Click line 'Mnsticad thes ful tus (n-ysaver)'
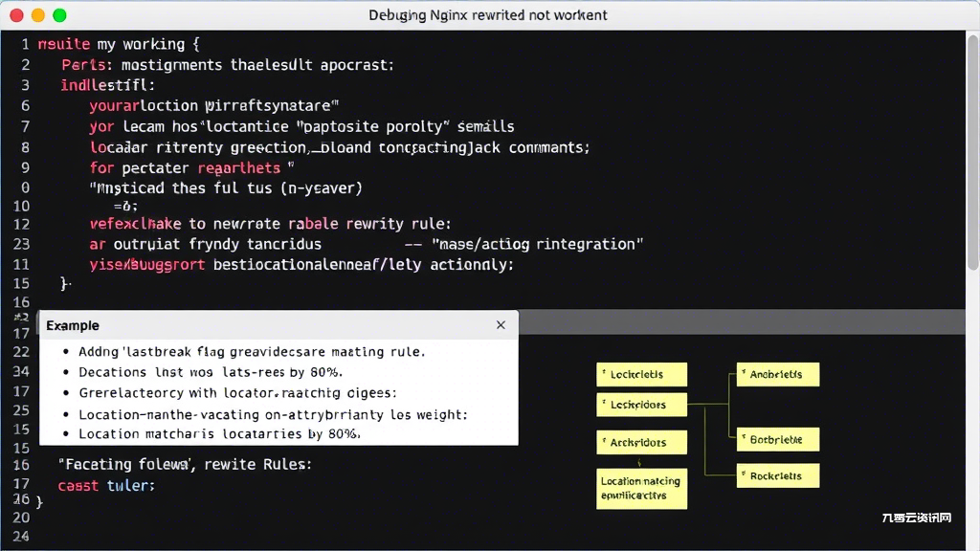The image size is (980, 551). (x=226, y=188)
